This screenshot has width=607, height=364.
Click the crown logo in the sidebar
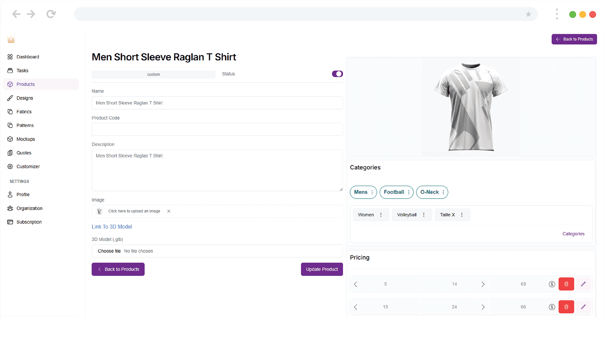[x=11, y=40]
